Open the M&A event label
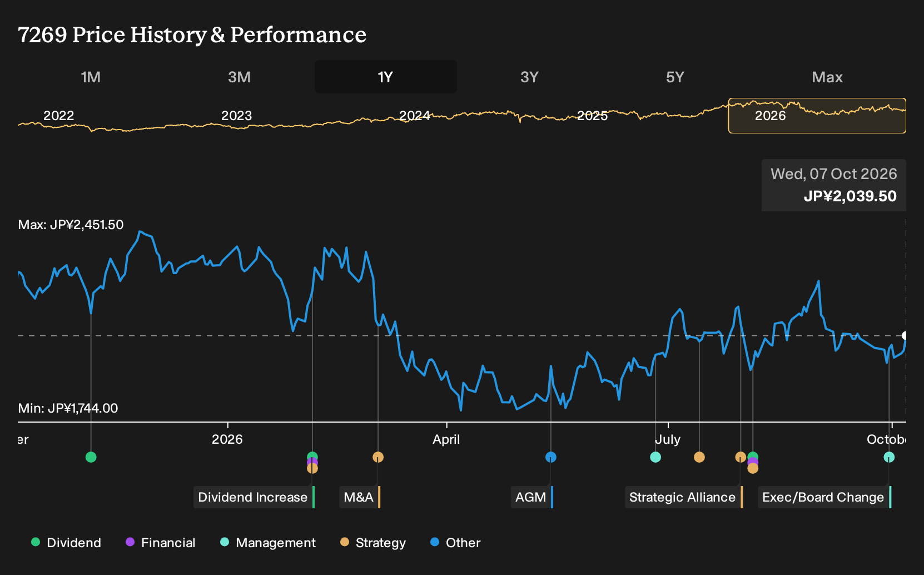Viewport: 924px width, 575px height. pyautogui.click(x=360, y=497)
